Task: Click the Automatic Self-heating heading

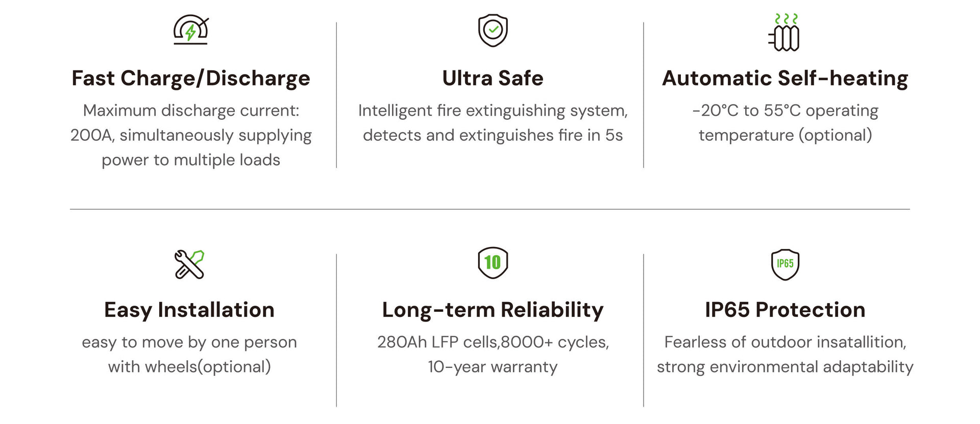Action: click(785, 79)
